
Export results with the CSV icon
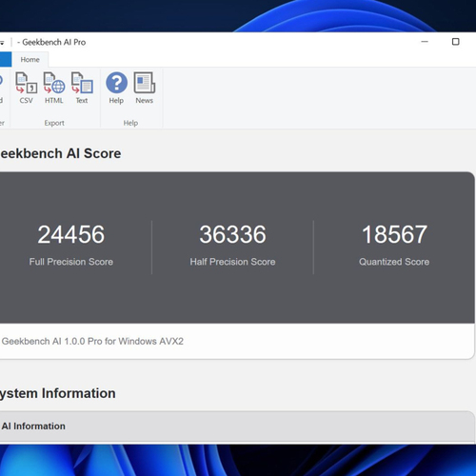click(26, 88)
